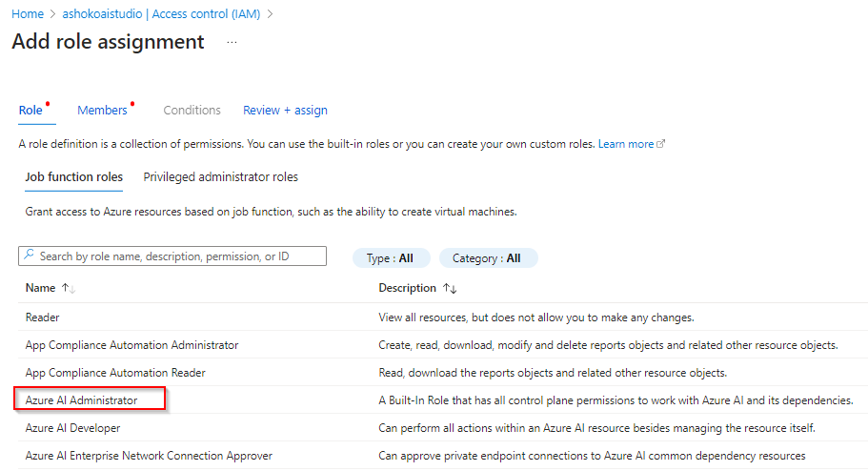
Task: Click 'Can approve private endpoint connections' description
Action: (x=592, y=456)
